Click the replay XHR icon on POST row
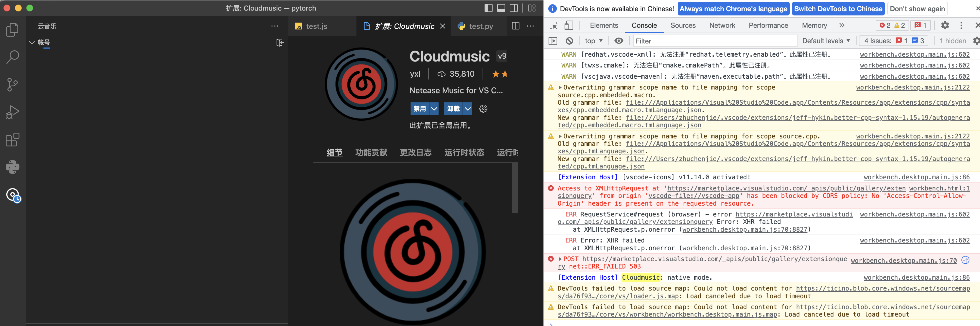The width and height of the screenshot is (980, 326). (965, 260)
